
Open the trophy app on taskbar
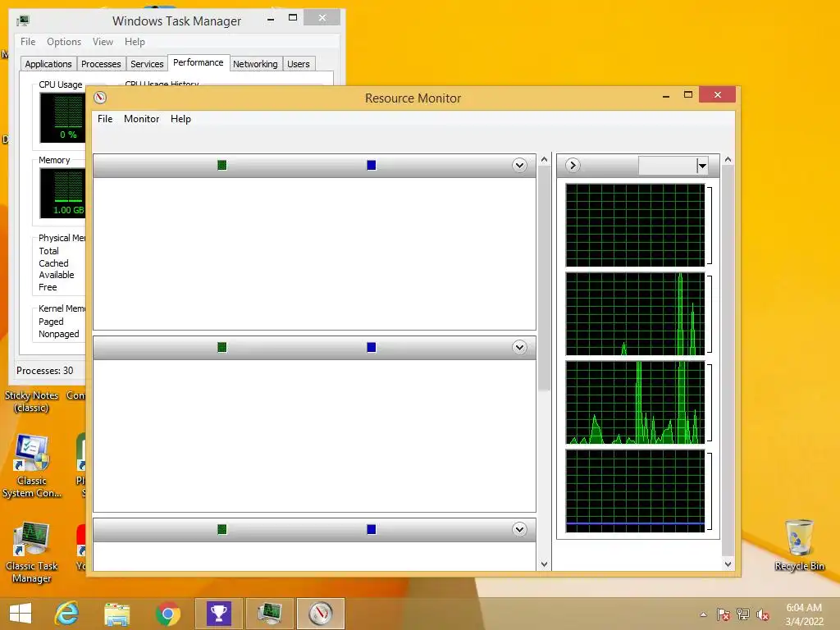tap(218, 614)
